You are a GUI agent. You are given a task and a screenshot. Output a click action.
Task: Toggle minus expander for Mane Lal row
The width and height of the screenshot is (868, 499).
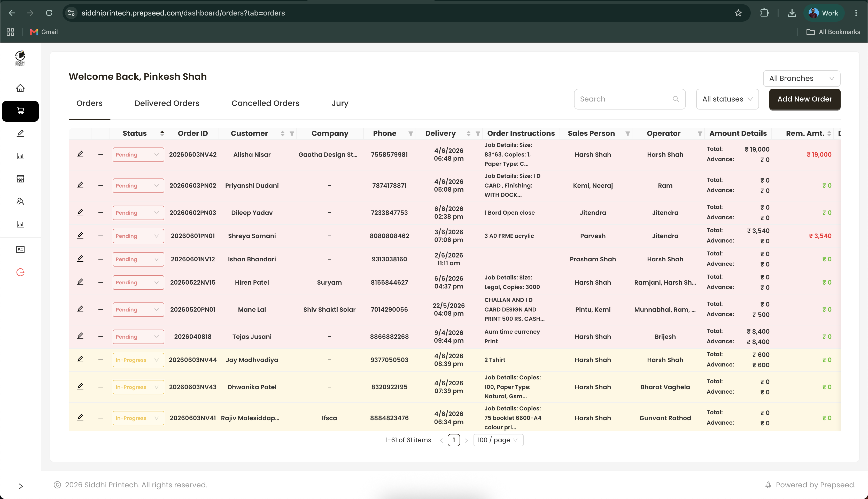[101, 309]
